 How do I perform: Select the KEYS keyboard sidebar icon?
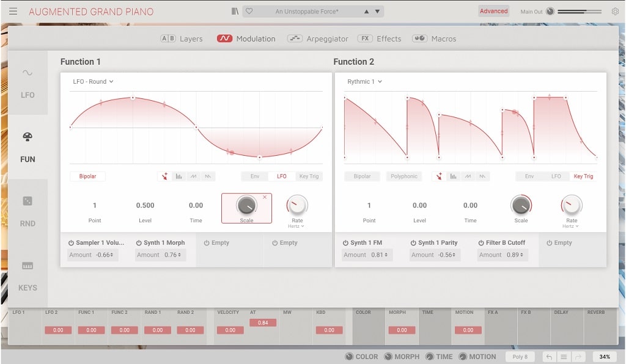pos(28,266)
